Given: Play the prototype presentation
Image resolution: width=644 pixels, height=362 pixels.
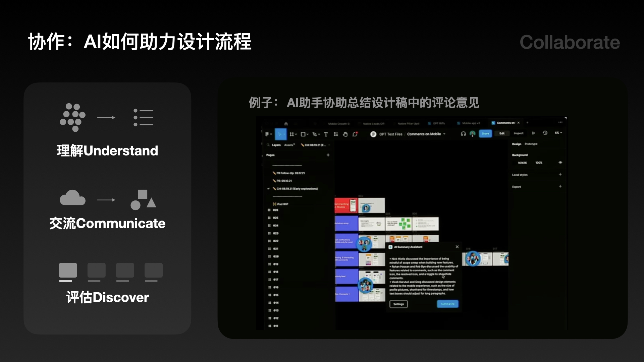Looking at the screenshot, I should [x=534, y=133].
